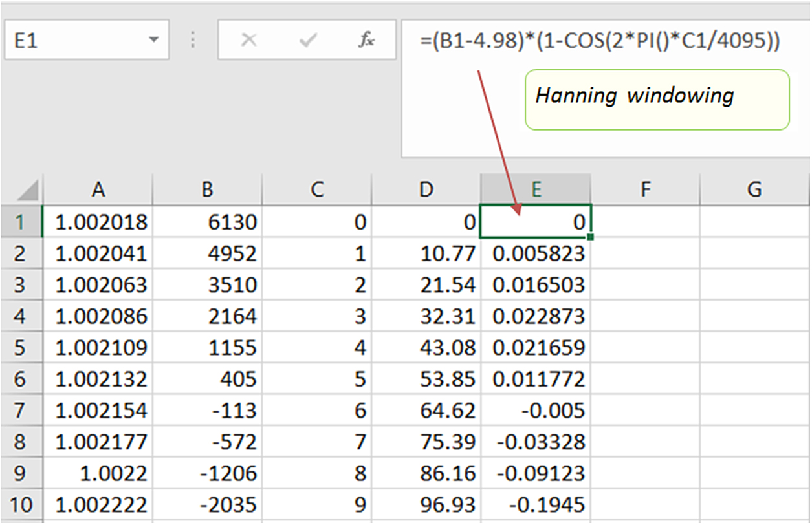Select row 7 header
Viewport: 812px width, 525px height.
20,411
